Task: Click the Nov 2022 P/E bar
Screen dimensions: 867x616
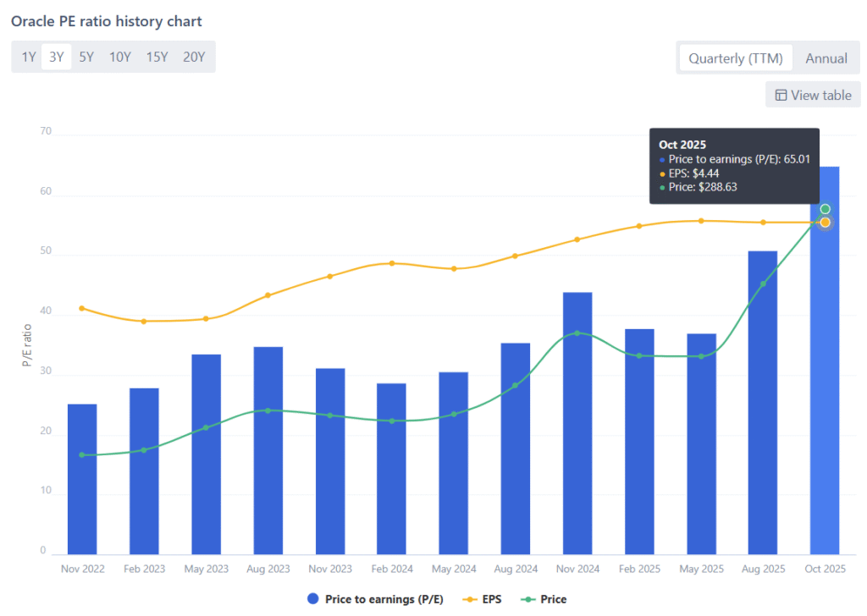Action: [x=82, y=478]
